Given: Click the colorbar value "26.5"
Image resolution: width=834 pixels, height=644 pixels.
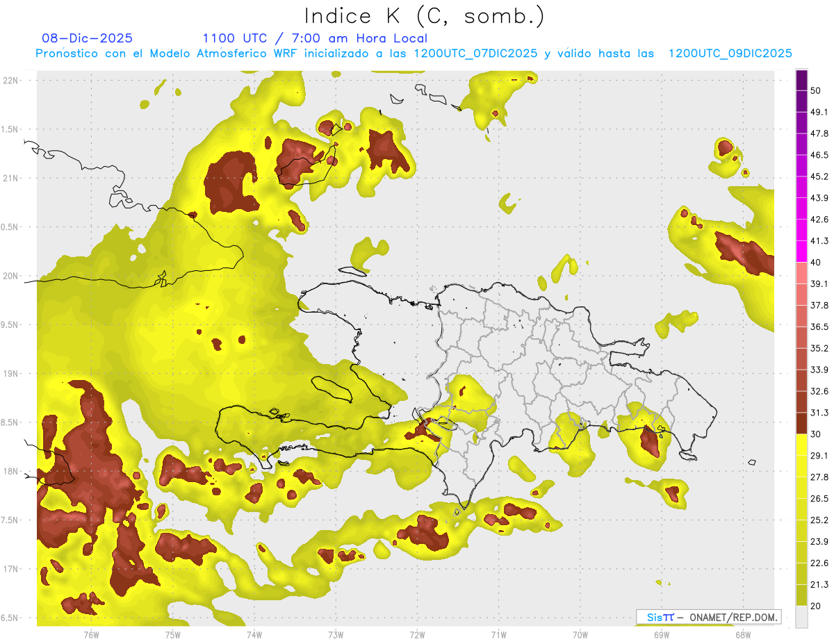Looking at the screenshot, I should [819, 499].
